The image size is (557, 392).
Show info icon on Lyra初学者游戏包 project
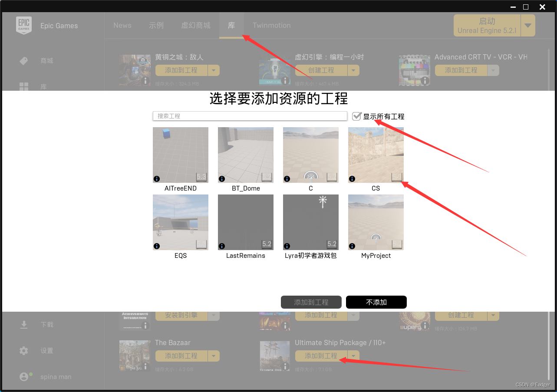click(x=287, y=246)
